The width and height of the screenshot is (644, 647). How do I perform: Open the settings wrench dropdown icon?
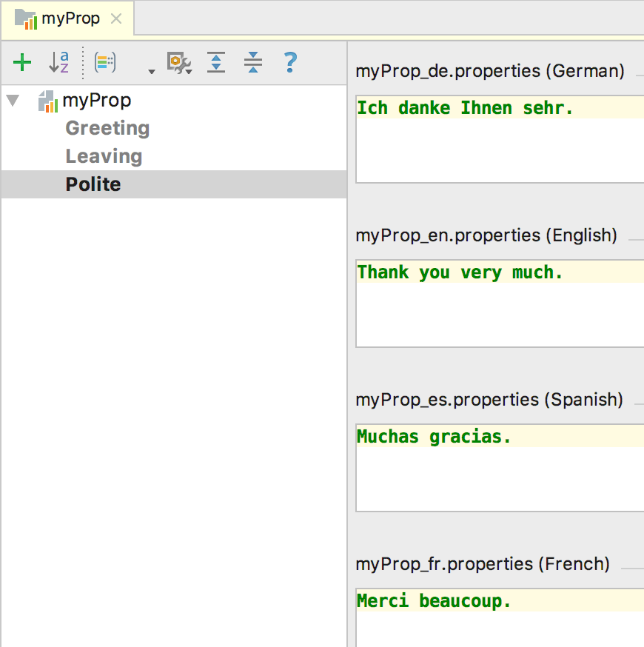click(178, 63)
